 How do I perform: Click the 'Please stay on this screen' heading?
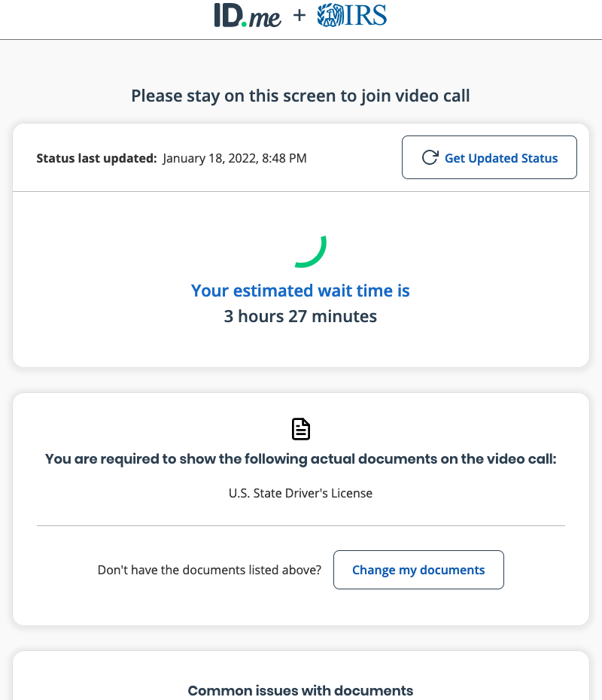tap(300, 96)
